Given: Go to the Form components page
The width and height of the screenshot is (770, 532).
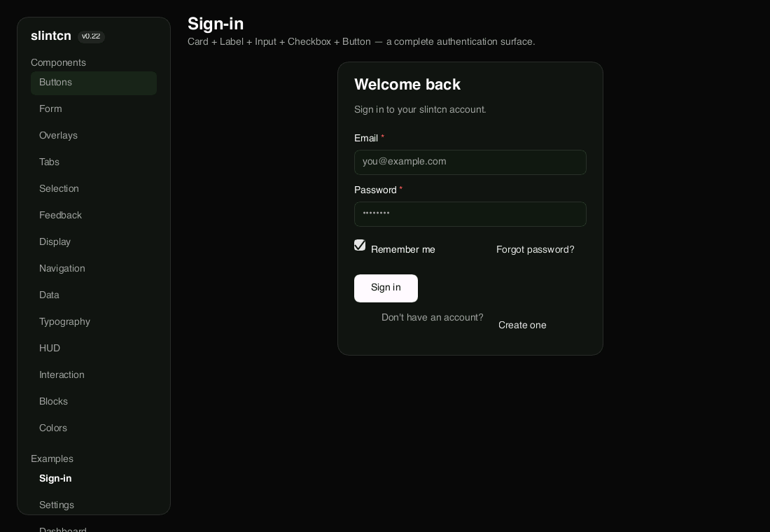Looking at the screenshot, I should 94,109.
